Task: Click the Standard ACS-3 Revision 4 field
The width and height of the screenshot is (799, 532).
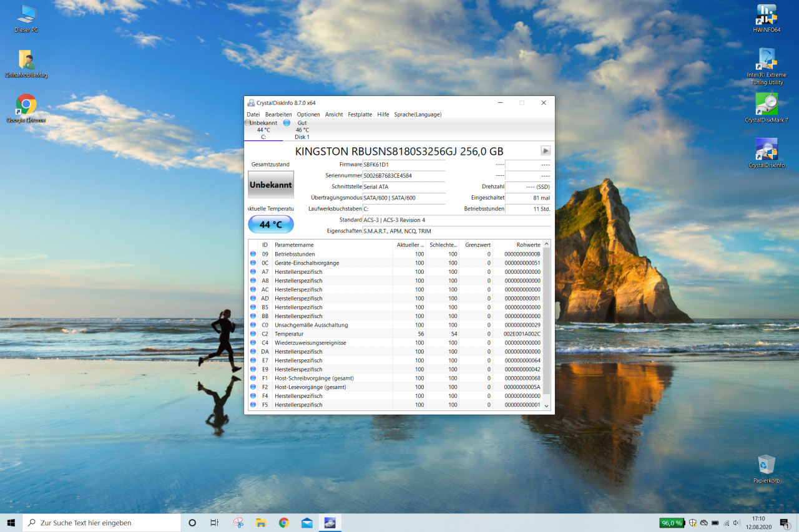Action: [457, 220]
